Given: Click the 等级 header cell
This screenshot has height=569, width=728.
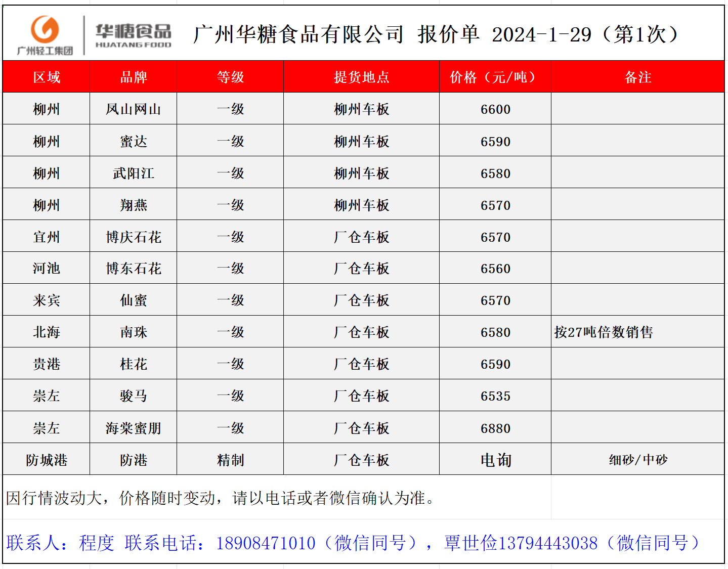Looking at the screenshot, I should [x=230, y=77].
